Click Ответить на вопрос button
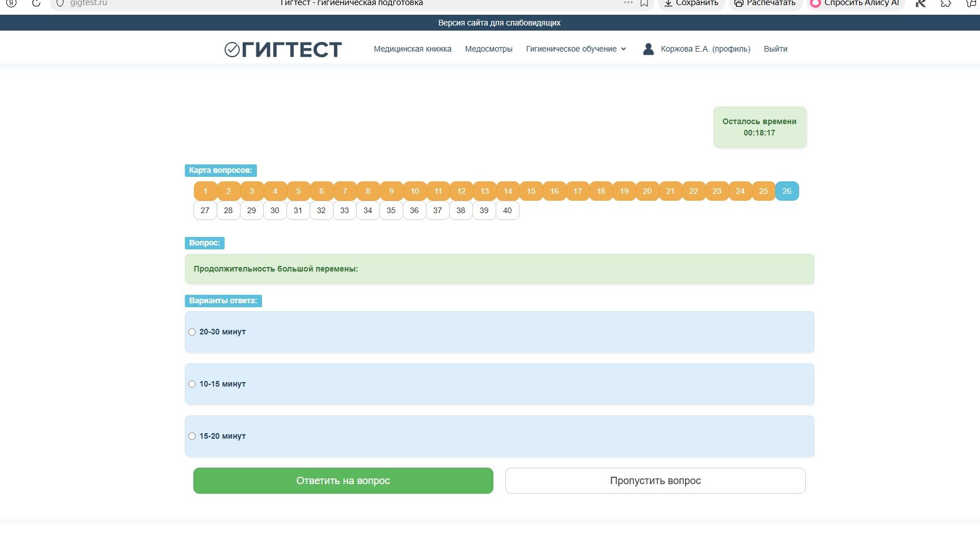Image resolution: width=980 pixels, height=551 pixels. click(343, 481)
